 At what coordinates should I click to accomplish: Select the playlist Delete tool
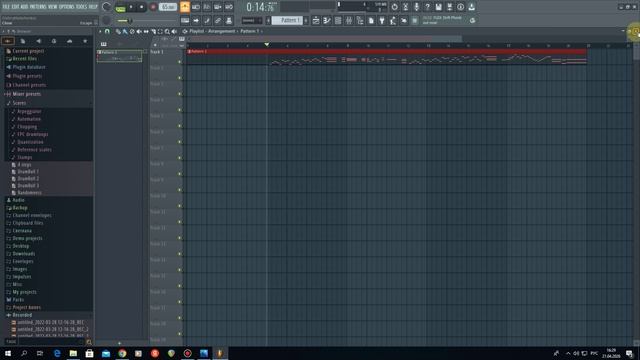click(132, 31)
